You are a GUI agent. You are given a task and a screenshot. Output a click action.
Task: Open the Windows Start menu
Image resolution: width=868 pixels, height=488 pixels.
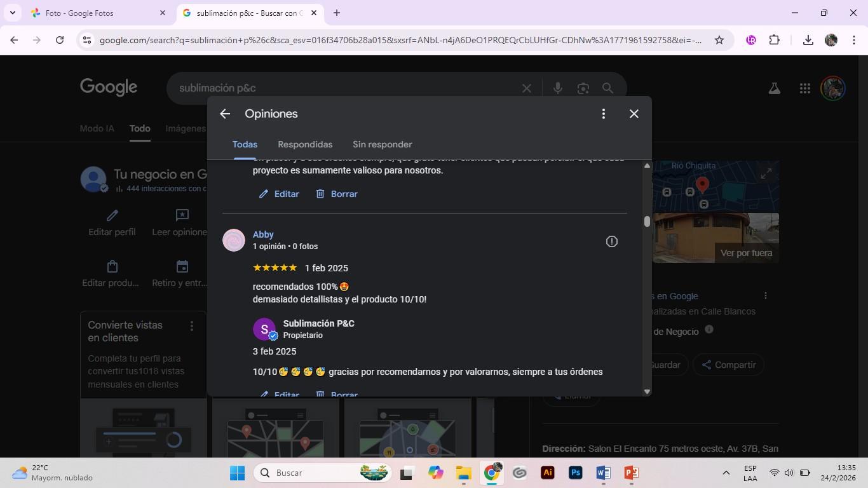click(x=237, y=473)
